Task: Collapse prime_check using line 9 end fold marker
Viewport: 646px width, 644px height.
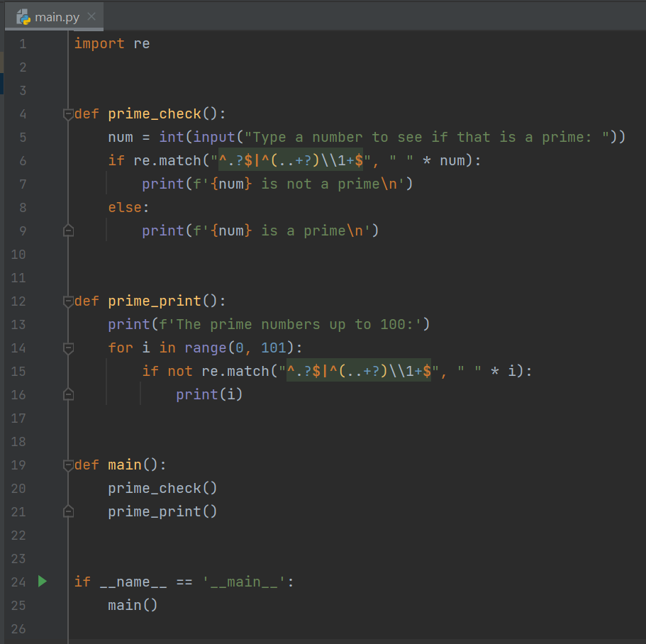Action: pos(68,231)
